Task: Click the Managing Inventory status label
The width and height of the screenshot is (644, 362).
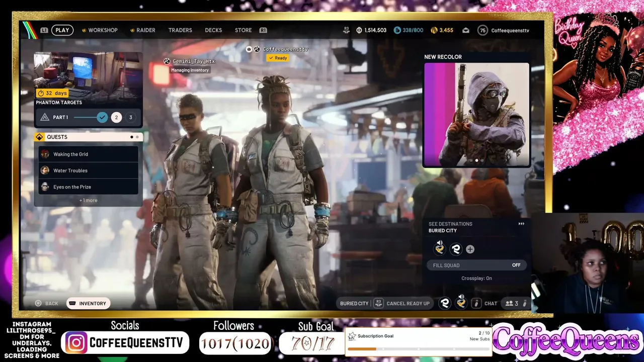Action: [190, 70]
